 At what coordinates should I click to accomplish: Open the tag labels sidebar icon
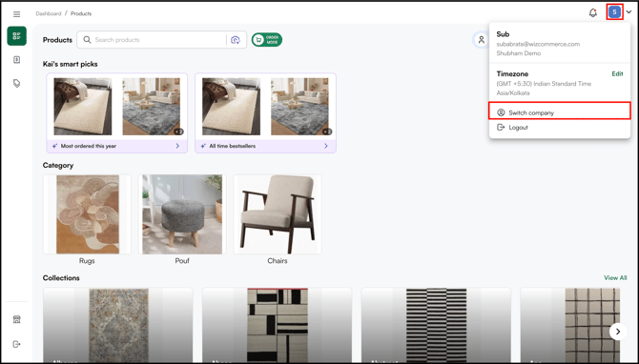tap(17, 84)
